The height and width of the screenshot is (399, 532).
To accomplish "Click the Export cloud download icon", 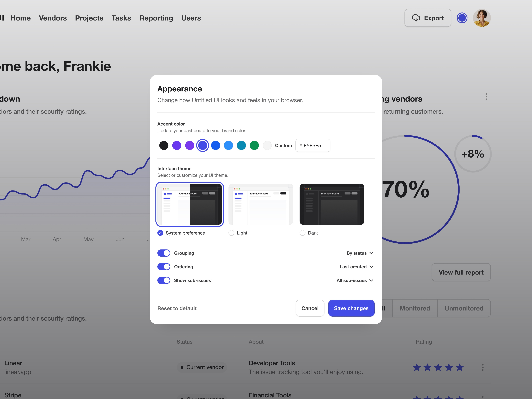I will point(416,18).
